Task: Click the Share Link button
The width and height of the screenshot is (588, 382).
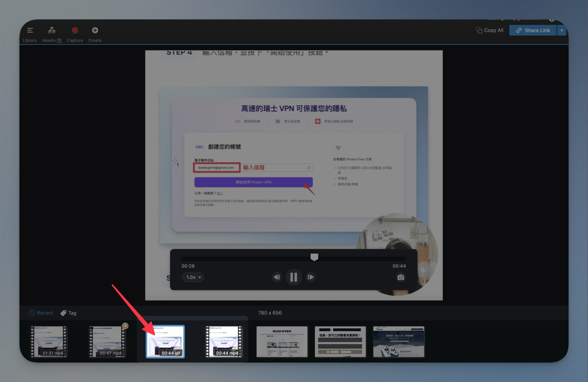Action: pos(533,30)
